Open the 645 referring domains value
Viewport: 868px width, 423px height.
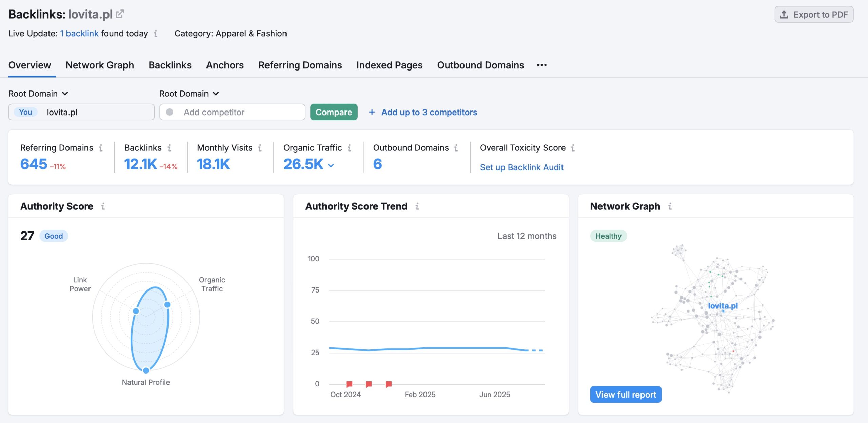coord(34,164)
